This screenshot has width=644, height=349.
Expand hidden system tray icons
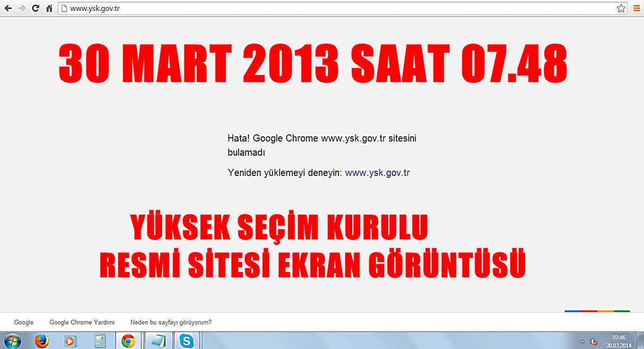[x=582, y=341]
